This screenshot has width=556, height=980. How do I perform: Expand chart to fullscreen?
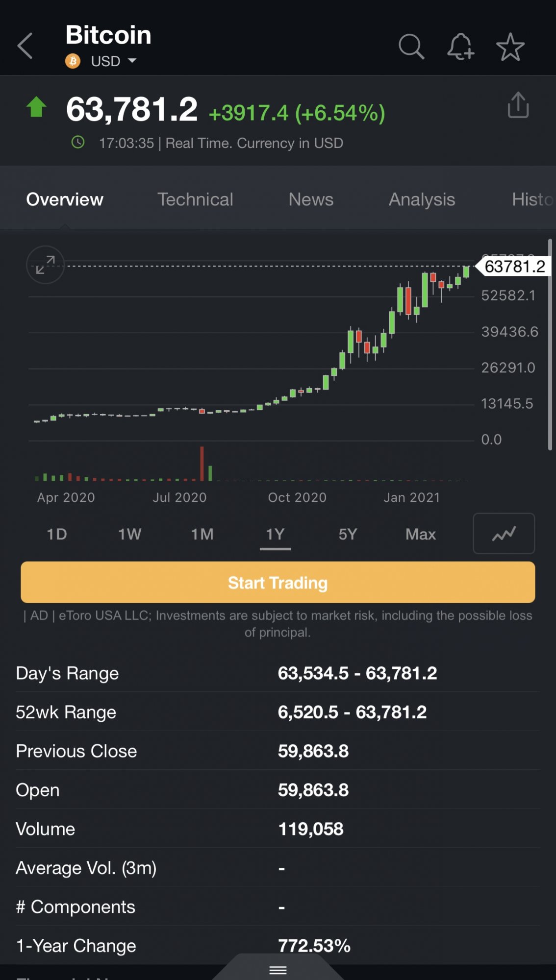coord(45,265)
